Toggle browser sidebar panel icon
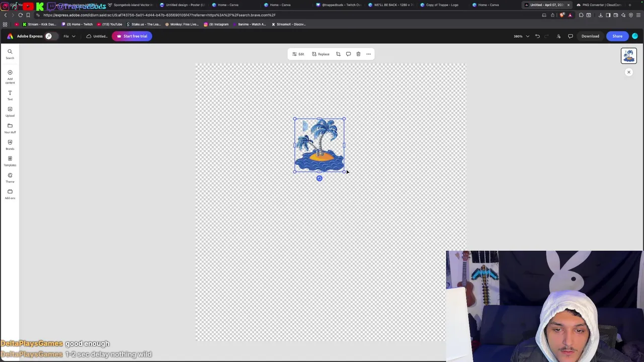This screenshot has height=362, width=644. pos(608,15)
